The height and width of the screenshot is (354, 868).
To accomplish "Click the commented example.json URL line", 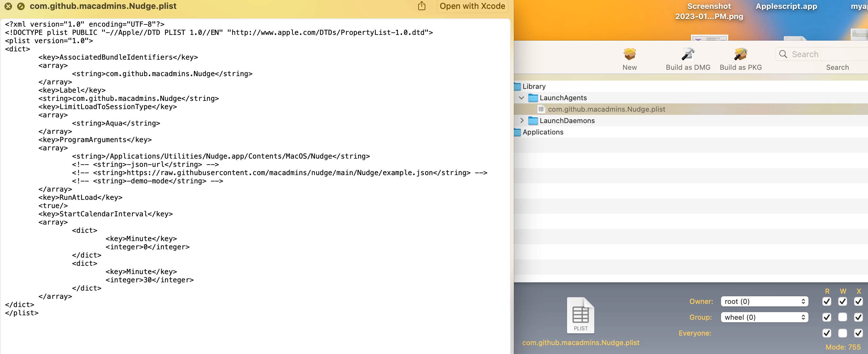I will point(279,173).
